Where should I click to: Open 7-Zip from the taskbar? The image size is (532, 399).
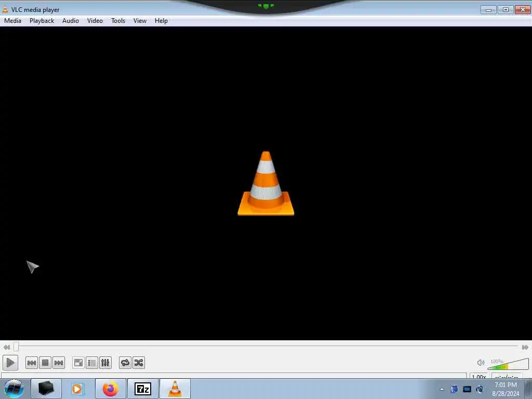143,389
